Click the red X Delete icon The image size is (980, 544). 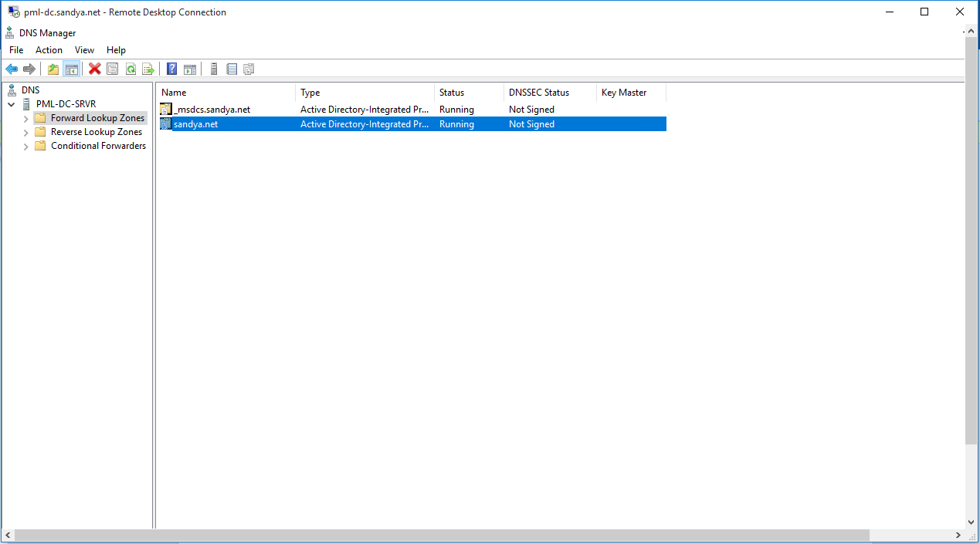pos(95,69)
